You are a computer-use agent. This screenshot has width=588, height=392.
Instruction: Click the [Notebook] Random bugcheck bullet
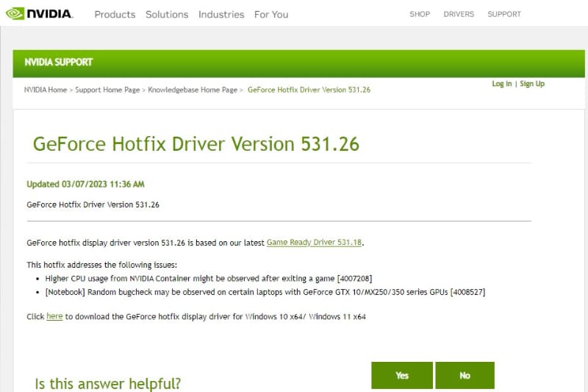pos(265,292)
